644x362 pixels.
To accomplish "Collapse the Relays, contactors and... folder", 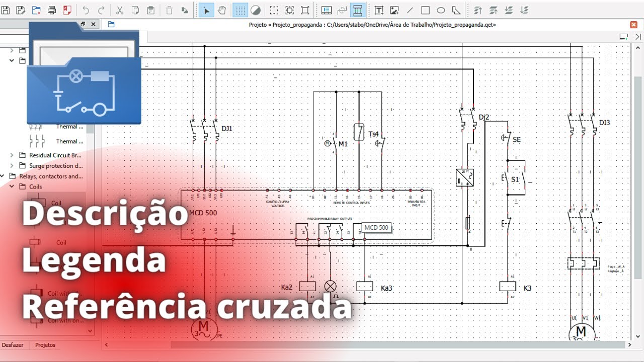I will tap(2, 176).
